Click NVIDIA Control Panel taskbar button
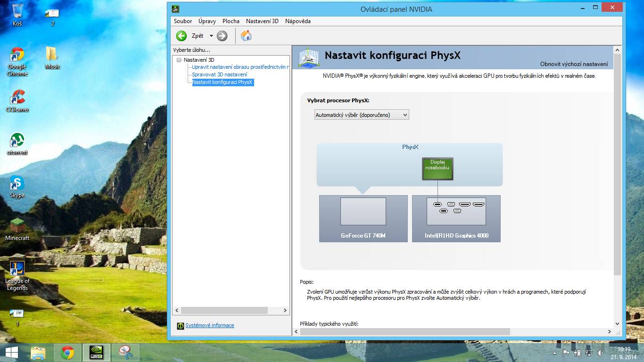 [97, 353]
